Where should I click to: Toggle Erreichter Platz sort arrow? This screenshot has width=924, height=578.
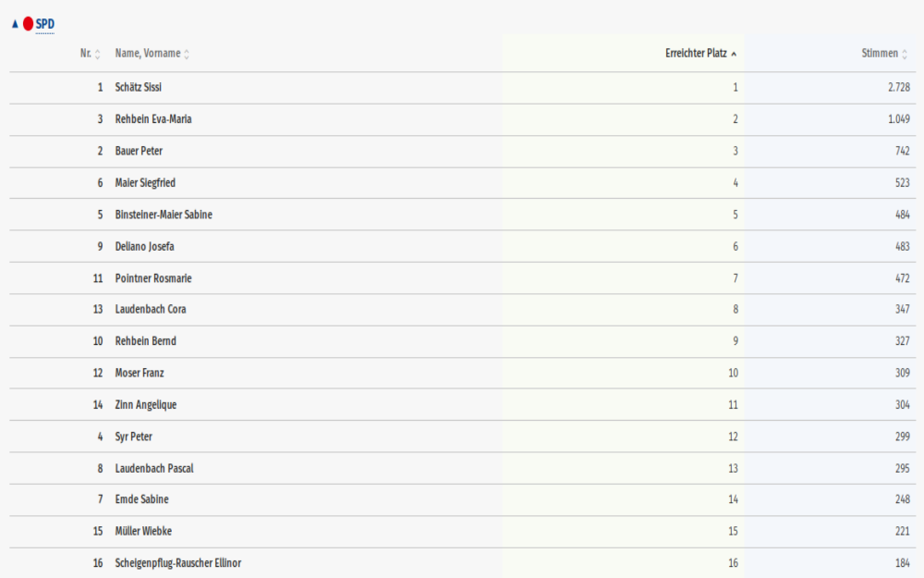(734, 54)
